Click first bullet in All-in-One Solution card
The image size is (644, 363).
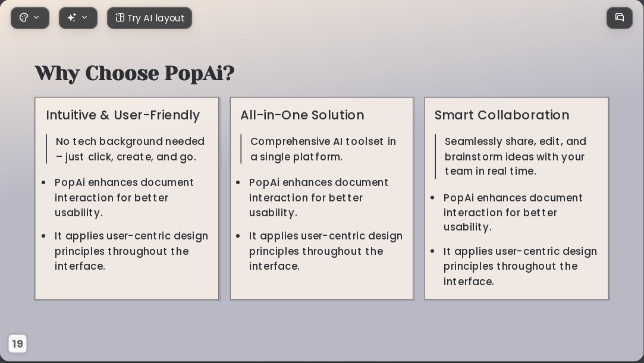(319, 197)
